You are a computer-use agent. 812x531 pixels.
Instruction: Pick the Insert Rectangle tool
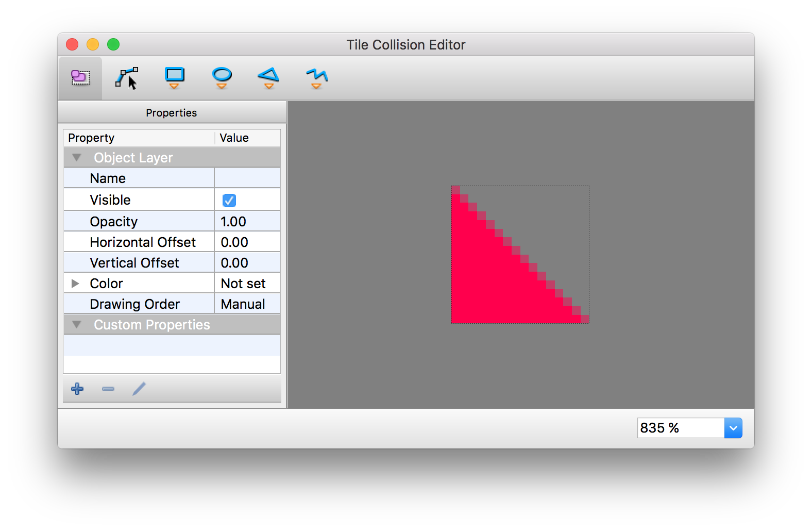pyautogui.click(x=174, y=78)
